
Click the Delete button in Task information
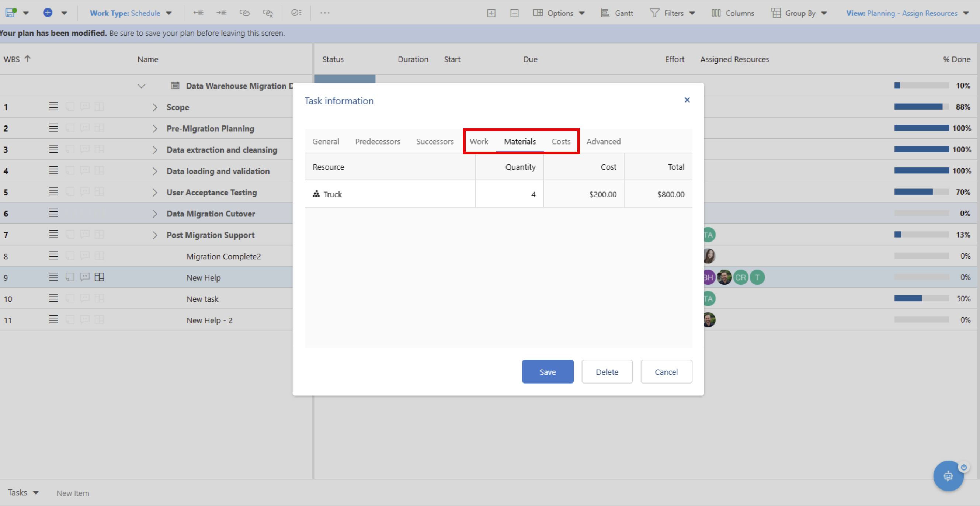coord(607,372)
